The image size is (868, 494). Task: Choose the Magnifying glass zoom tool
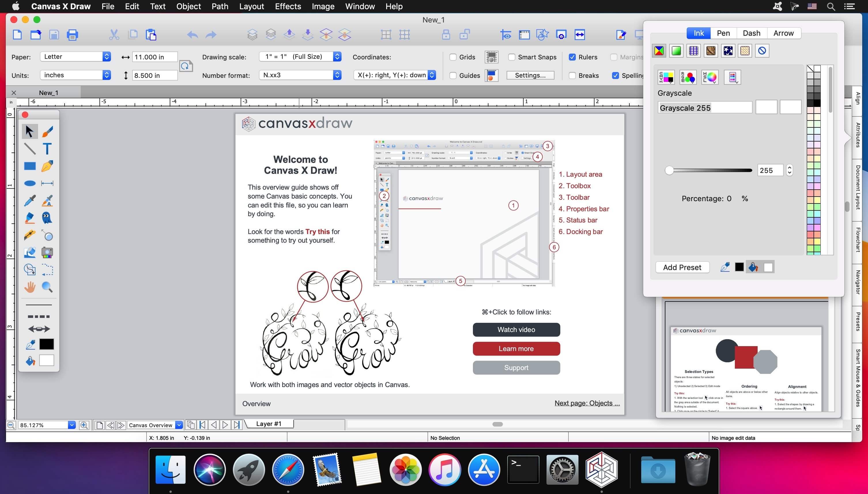(47, 287)
